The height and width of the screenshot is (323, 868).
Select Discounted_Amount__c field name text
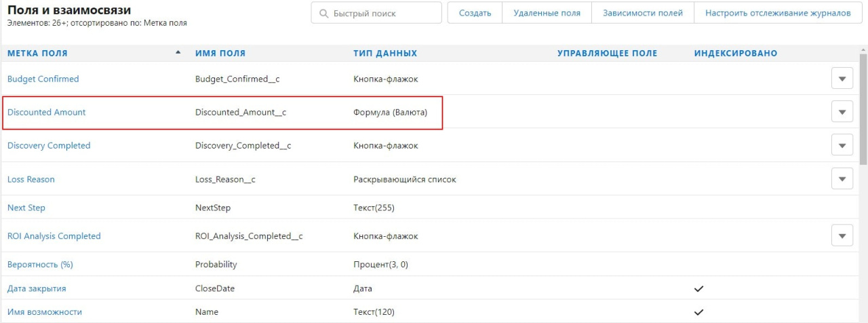tap(241, 112)
